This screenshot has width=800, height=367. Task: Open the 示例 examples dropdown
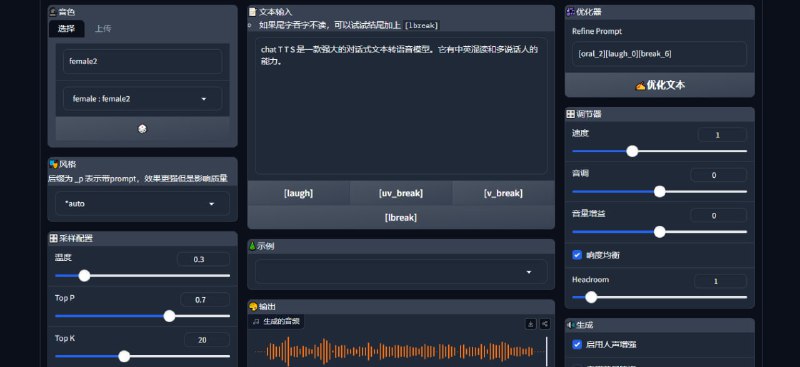click(401, 272)
